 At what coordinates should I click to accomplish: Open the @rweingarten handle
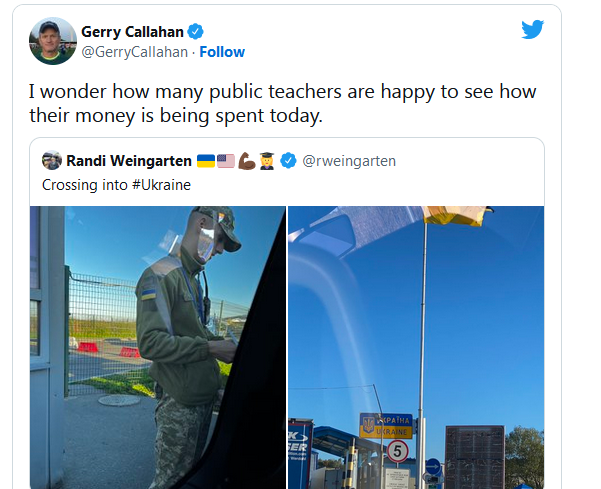coord(349,161)
